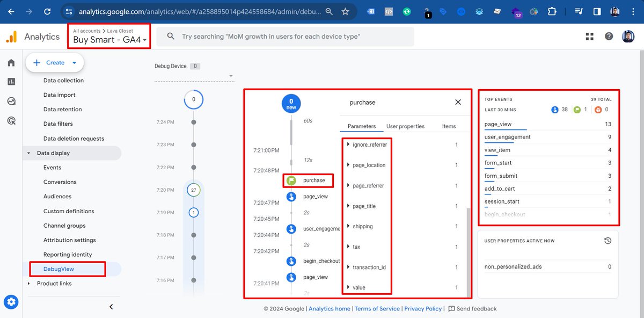Open Reports from the bar chart icon
The height and width of the screenshot is (318, 644).
pos(11,82)
